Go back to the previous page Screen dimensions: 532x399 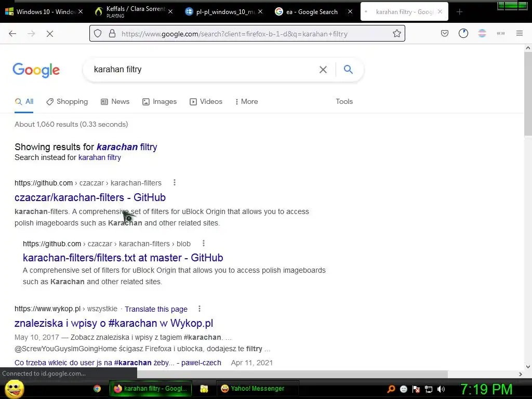click(x=12, y=34)
